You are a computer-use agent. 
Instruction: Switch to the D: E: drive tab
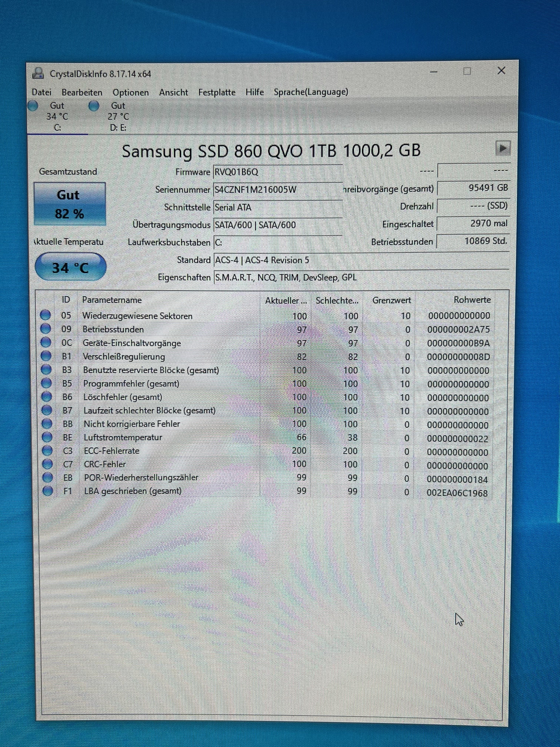pyautogui.click(x=118, y=117)
